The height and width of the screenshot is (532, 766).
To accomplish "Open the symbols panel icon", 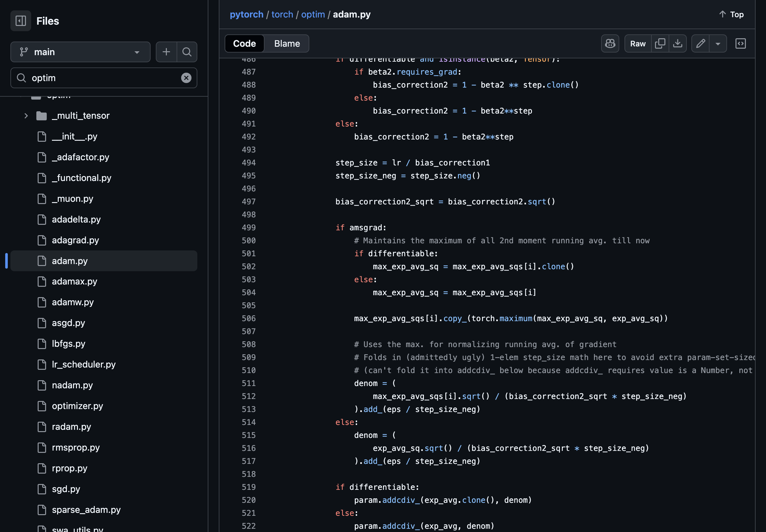I will coord(740,44).
